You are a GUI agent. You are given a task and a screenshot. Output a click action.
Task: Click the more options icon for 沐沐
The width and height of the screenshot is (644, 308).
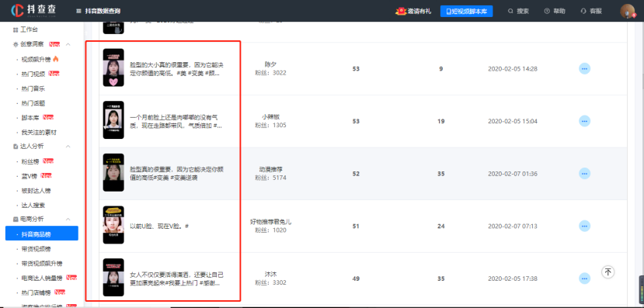pos(584,279)
